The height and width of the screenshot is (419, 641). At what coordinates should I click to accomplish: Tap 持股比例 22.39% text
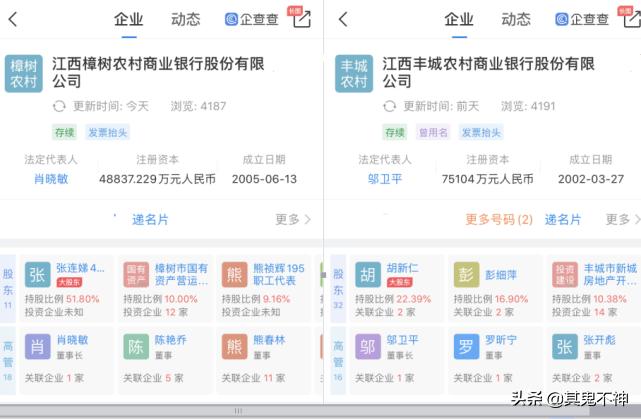point(393,299)
